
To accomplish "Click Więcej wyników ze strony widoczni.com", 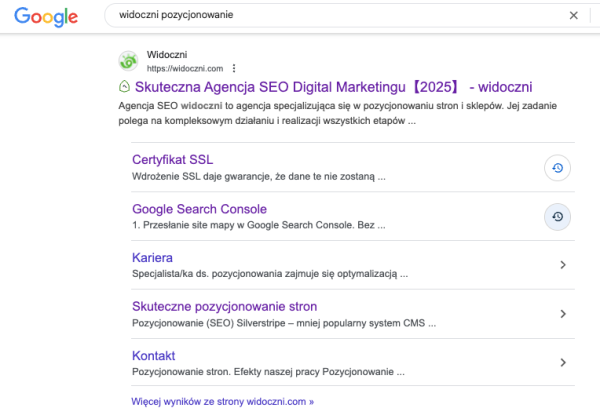I will tap(222, 401).
